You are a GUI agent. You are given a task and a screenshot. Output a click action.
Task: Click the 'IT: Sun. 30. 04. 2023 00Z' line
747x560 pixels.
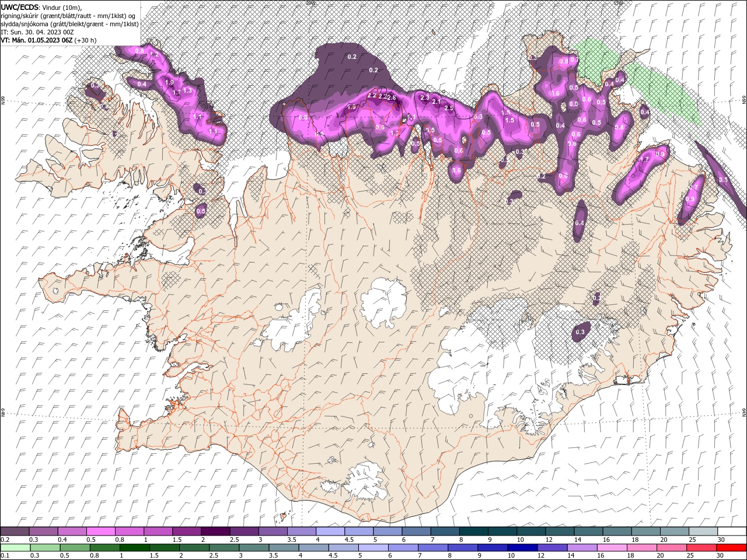pos(37,32)
